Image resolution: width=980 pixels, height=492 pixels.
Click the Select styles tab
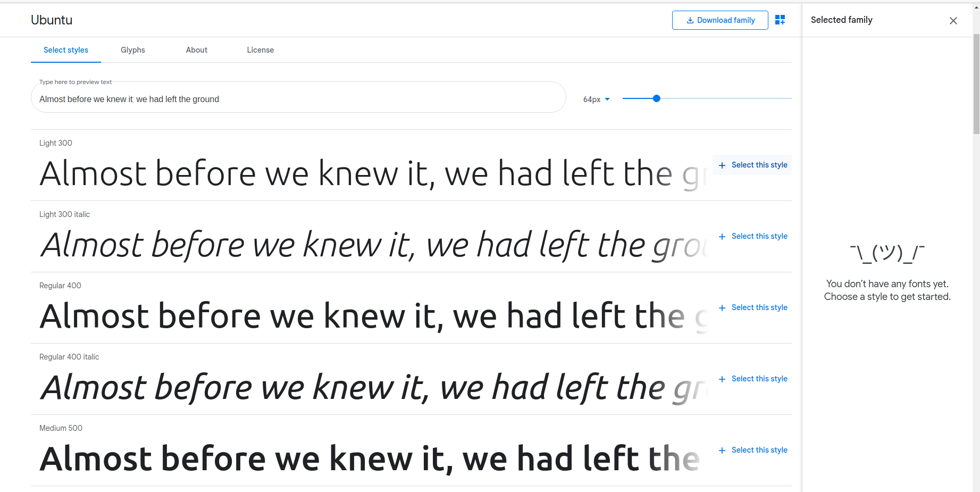[x=65, y=49]
